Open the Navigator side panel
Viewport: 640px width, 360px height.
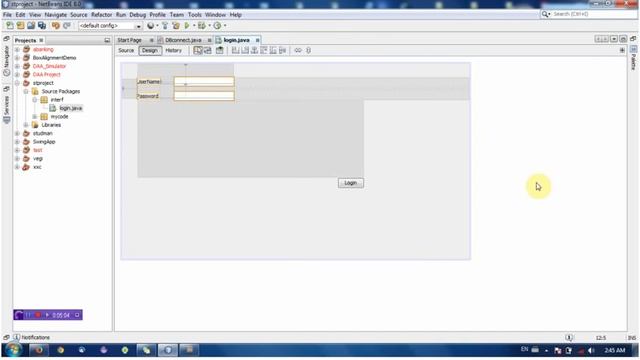(x=7, y=60)
